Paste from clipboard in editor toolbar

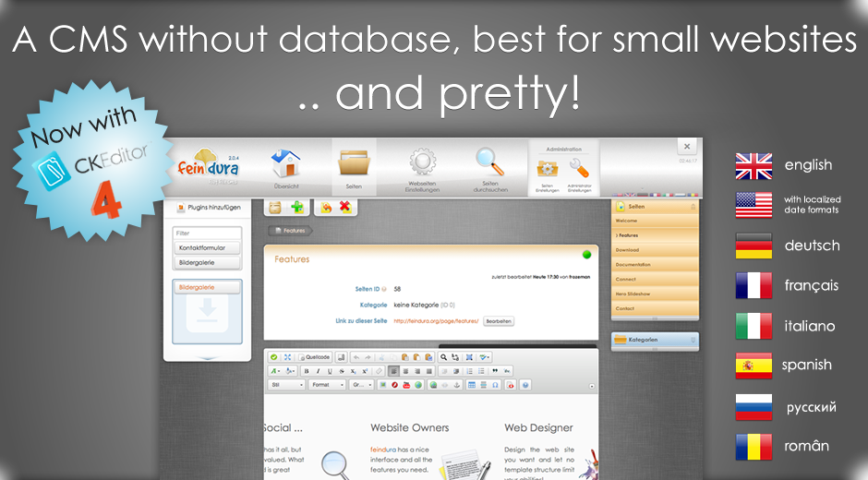click(x=404, y=357)
